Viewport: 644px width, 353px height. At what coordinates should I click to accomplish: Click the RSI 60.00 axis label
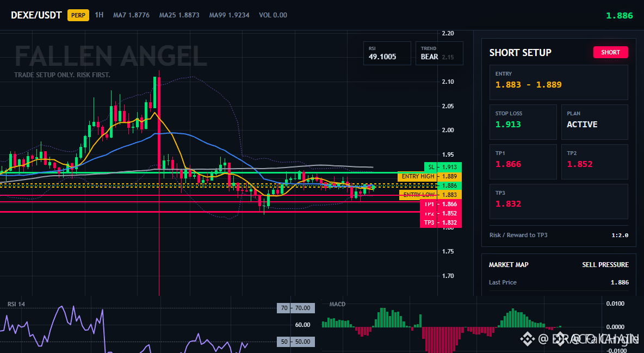[303, 325]
